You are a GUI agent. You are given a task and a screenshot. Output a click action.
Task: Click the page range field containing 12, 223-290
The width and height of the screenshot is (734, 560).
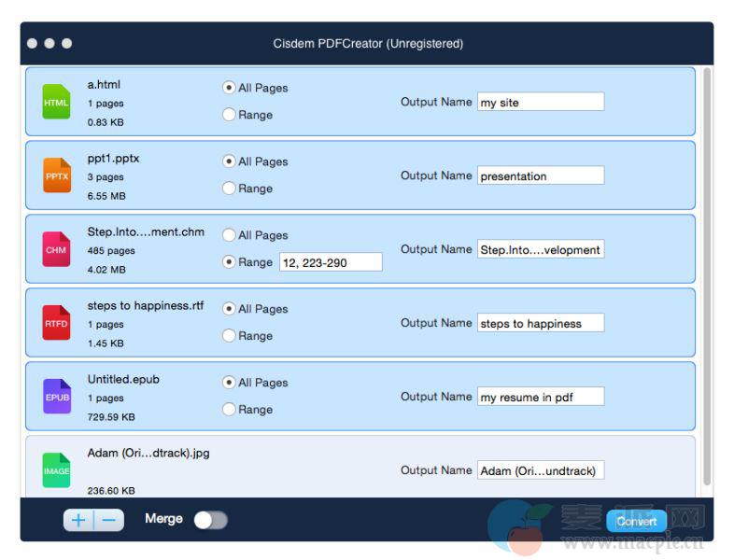pos(331,262)
